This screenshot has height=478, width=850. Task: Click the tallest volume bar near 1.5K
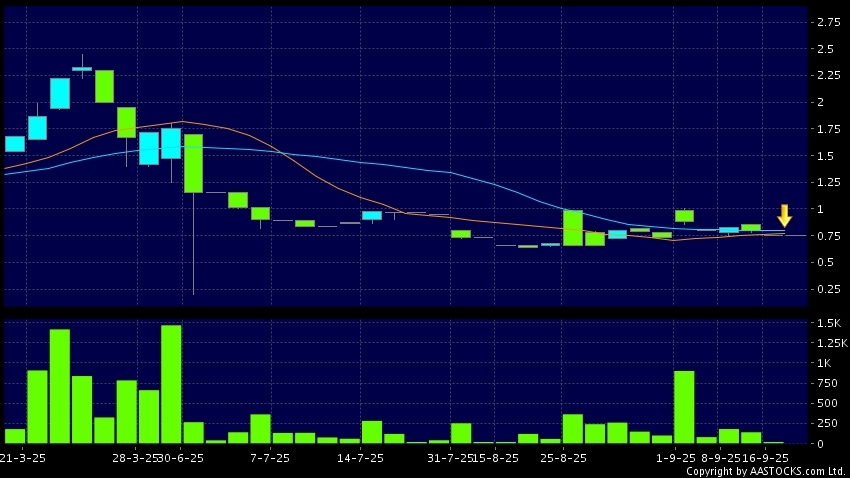[x=171, y=384]
